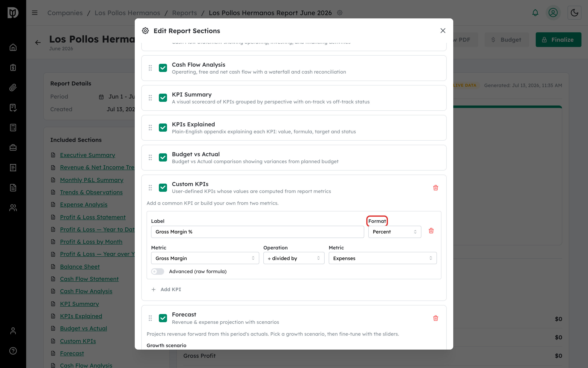Jump to Custom KPIs link

coord(78,341)
